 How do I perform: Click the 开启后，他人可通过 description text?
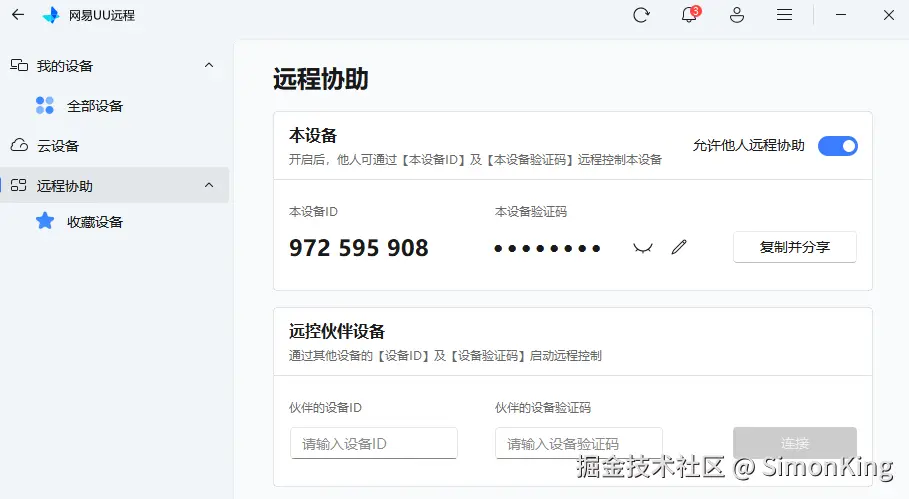[475, 159]
